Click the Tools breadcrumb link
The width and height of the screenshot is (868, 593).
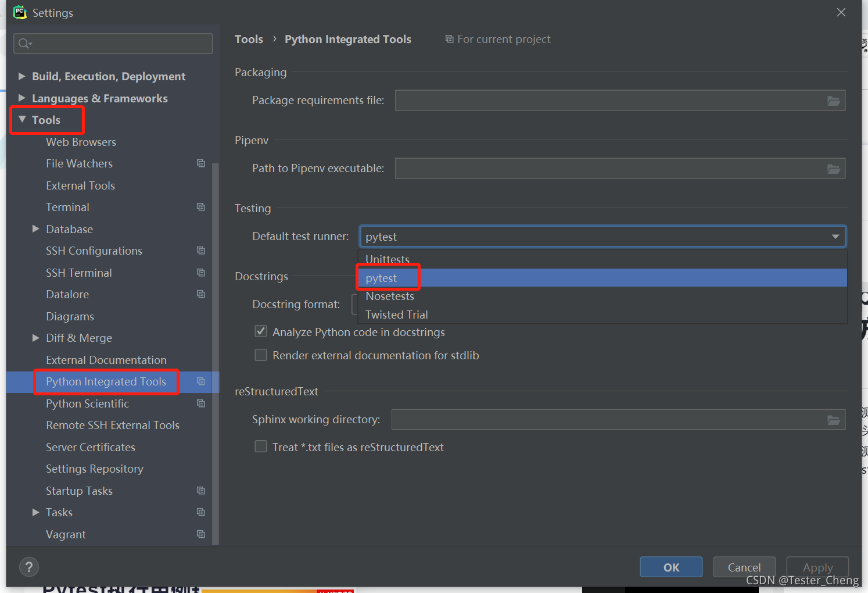pos(249,39)
